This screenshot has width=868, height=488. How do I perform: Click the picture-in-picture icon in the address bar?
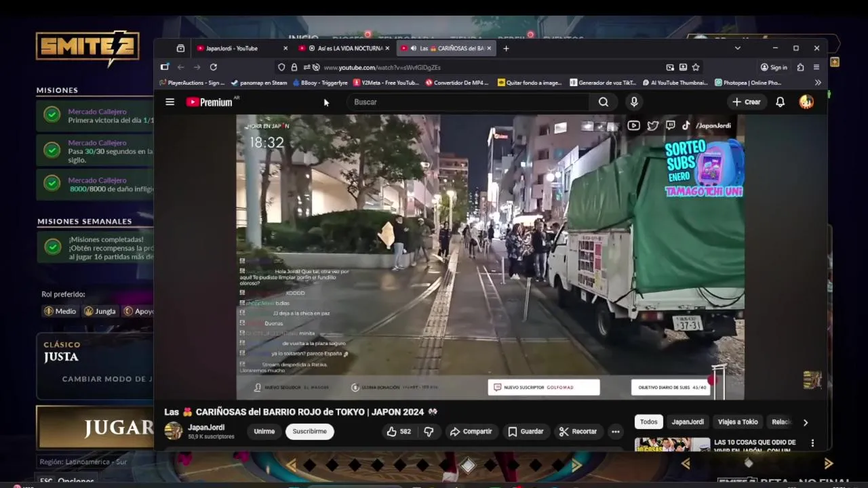click(x=670, y=67)
